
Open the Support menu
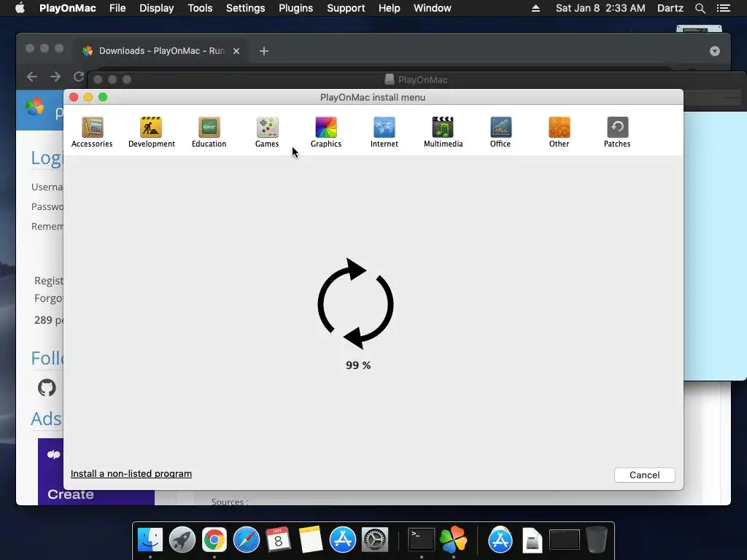[346, 8]
